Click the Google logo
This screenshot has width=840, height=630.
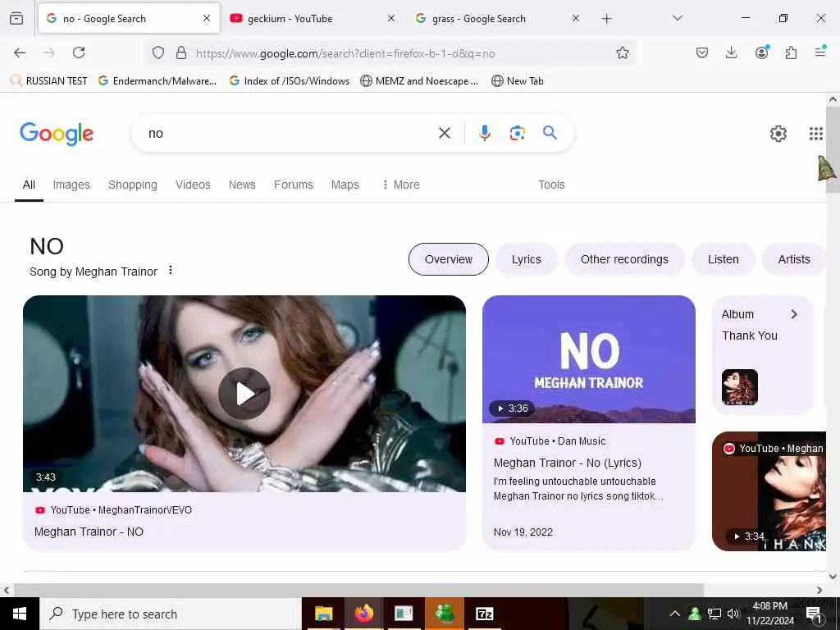click(57, 134)
